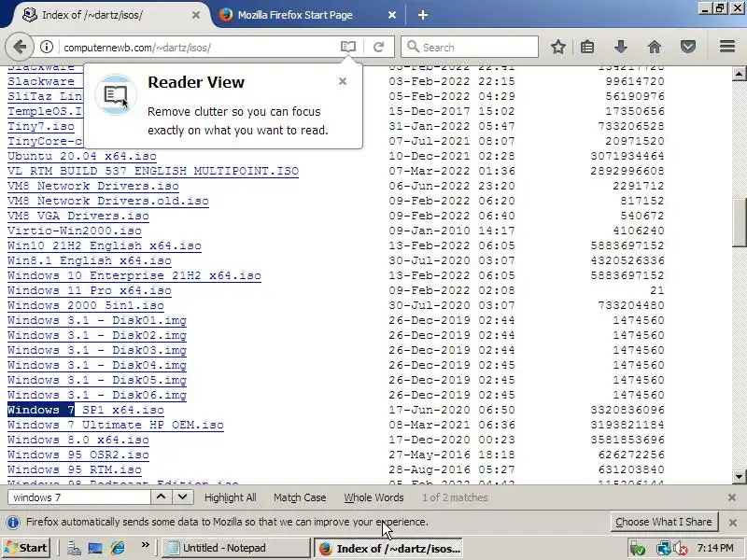Open the Start menu
Viewport: 747px width, 560px height.
[x=27, y=548]
